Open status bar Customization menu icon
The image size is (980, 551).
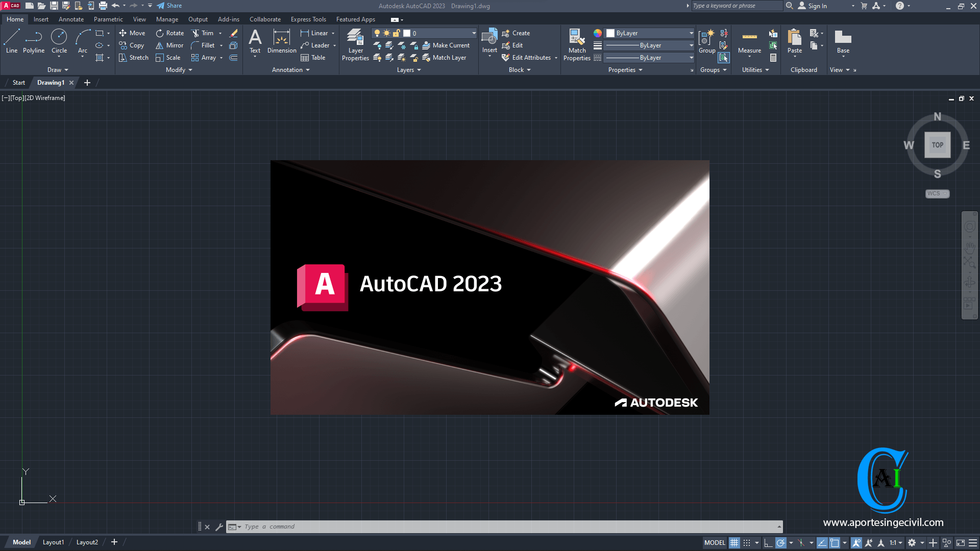[x=973, y=543]
